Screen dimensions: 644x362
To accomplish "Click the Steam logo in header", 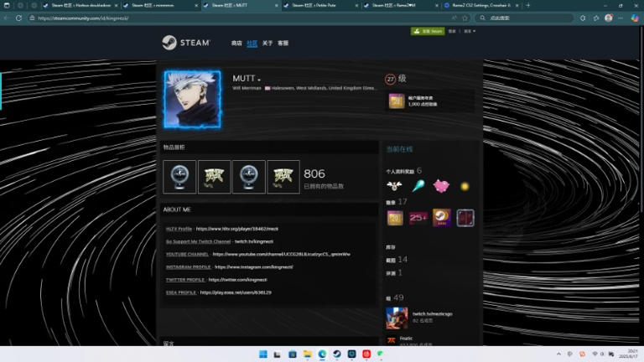I will (x=186, y=43).
